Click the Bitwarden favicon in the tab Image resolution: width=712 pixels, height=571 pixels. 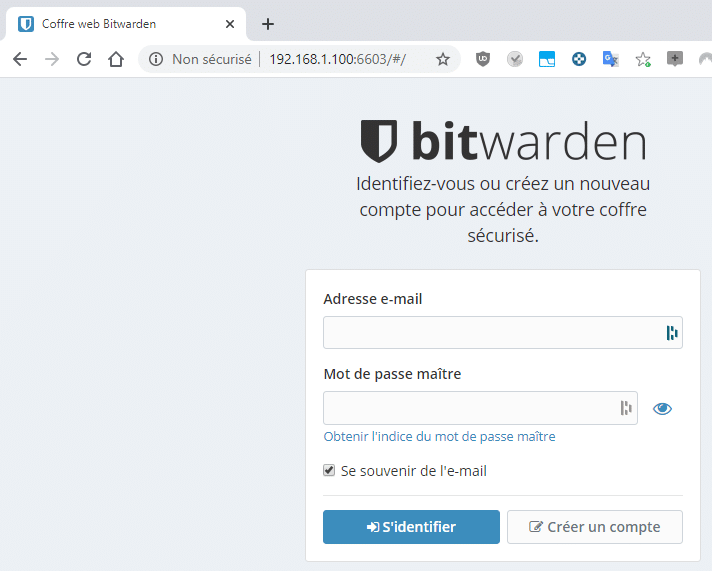26,24
